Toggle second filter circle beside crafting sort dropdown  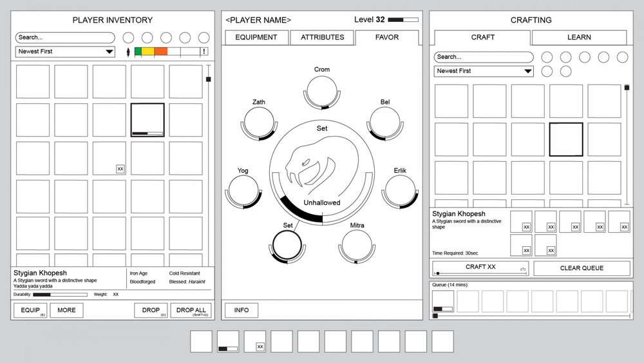[565, 72]
